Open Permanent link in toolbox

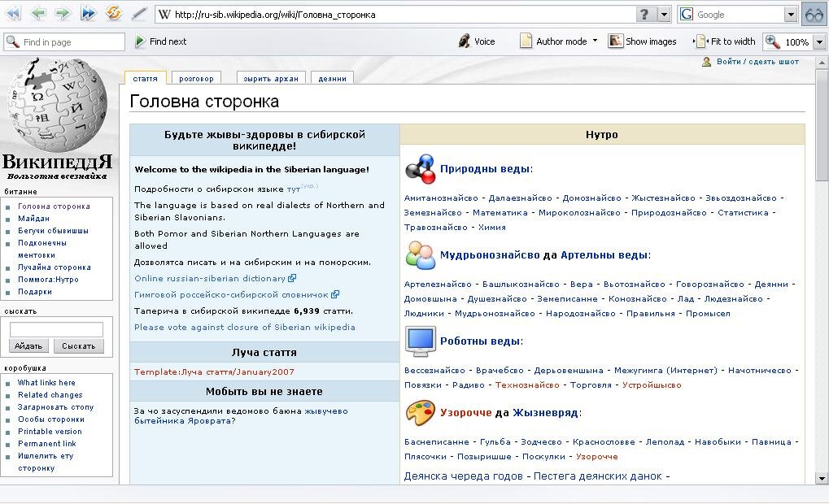(47, 443)
